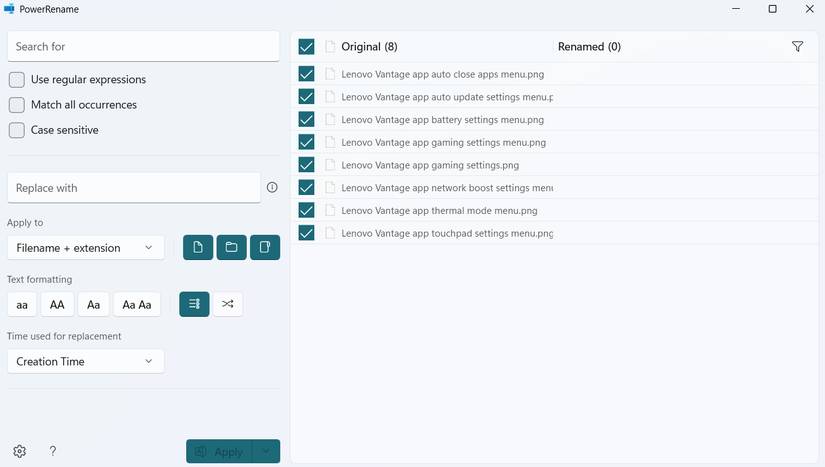Select uppercase AA text formatting

point(57,304)
